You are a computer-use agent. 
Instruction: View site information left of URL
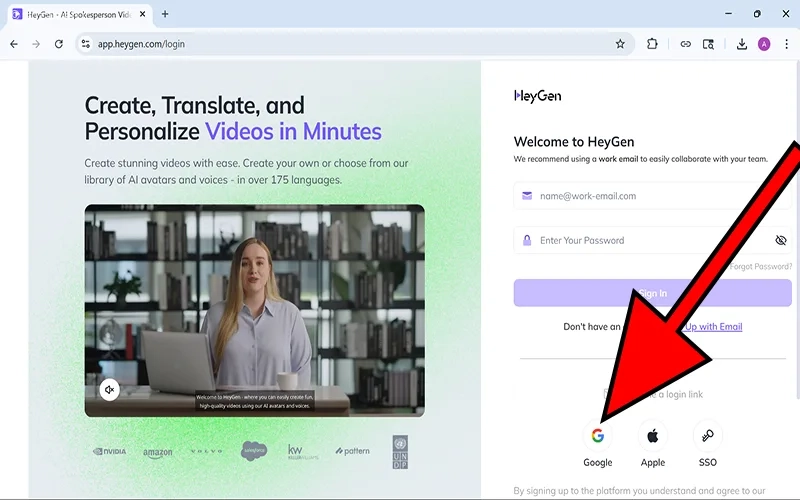tap(86, 44)
